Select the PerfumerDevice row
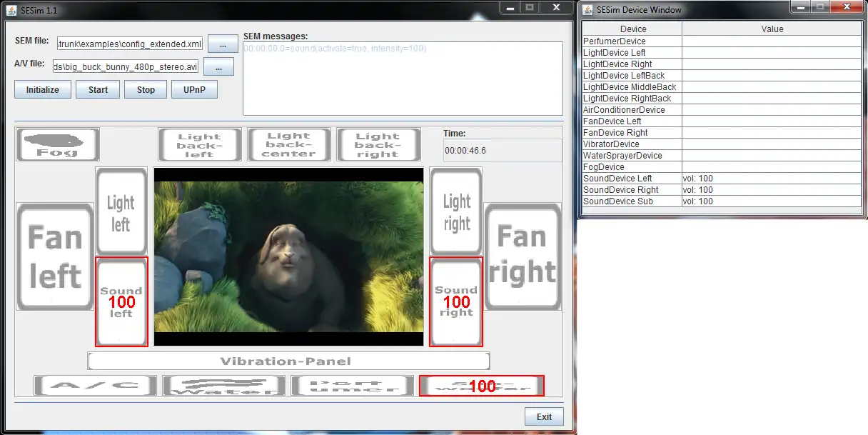868x435 pixels. point(722,41)
